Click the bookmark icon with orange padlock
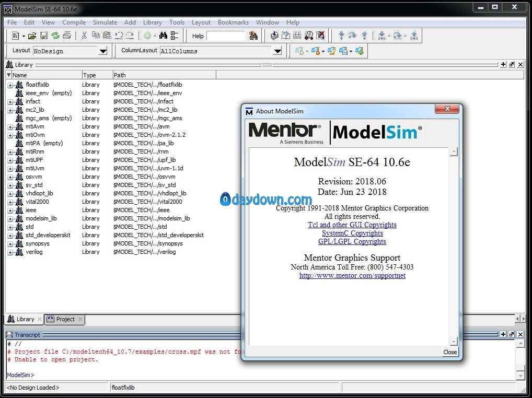This screenshot has height=398, width=532. 316,51
